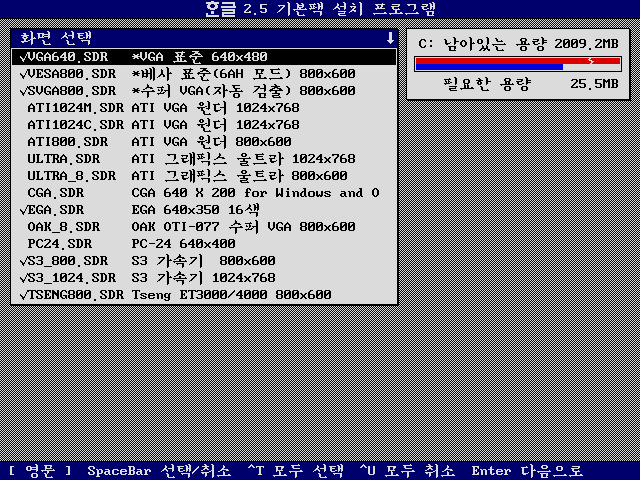Click the [영문] input mode indicator
Screen dimensions: 640x480
click(40, 471)
